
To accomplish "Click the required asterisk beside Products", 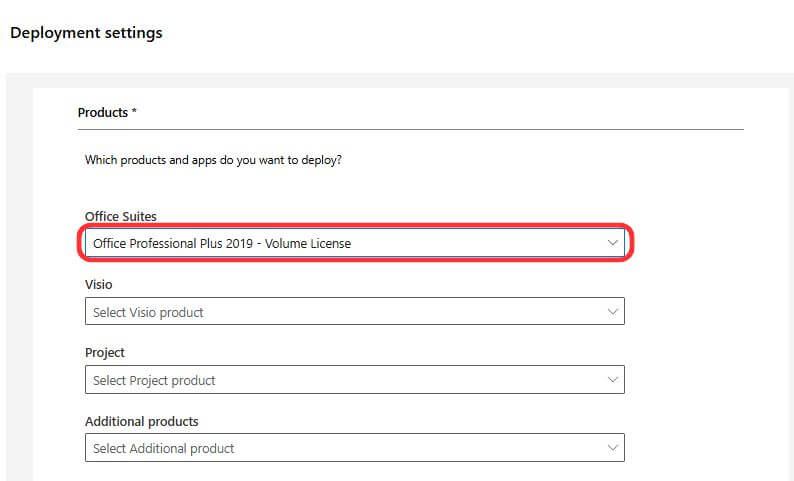I will (x=134, y=112).
